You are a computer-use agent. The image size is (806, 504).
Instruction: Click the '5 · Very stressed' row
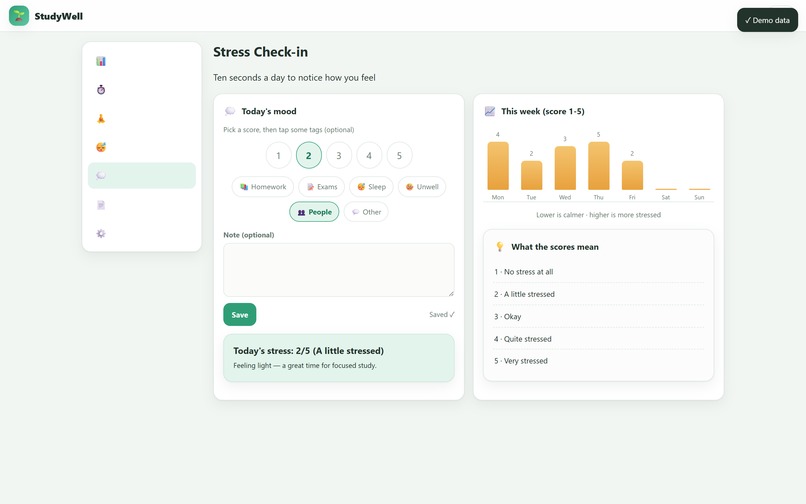(x=598, y=361)
